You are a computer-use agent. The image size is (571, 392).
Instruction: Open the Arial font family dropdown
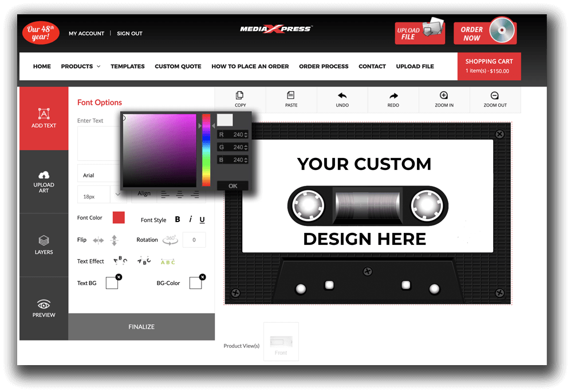[99, 175]
